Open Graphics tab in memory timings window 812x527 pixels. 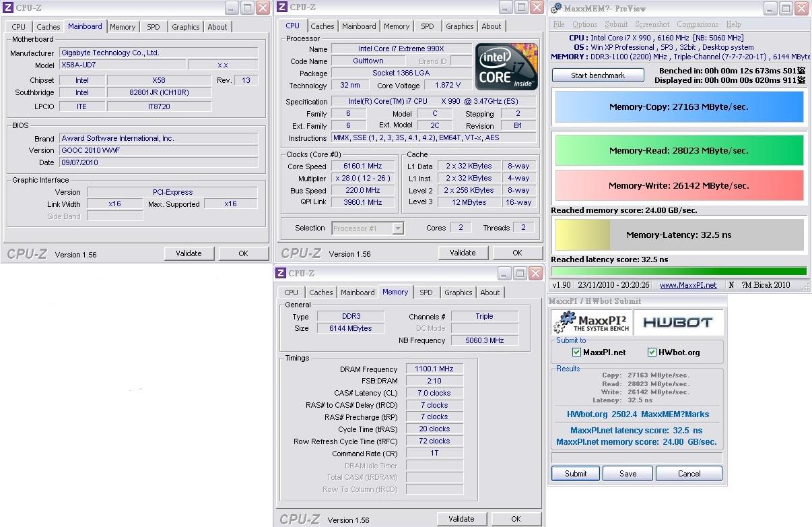459,292
